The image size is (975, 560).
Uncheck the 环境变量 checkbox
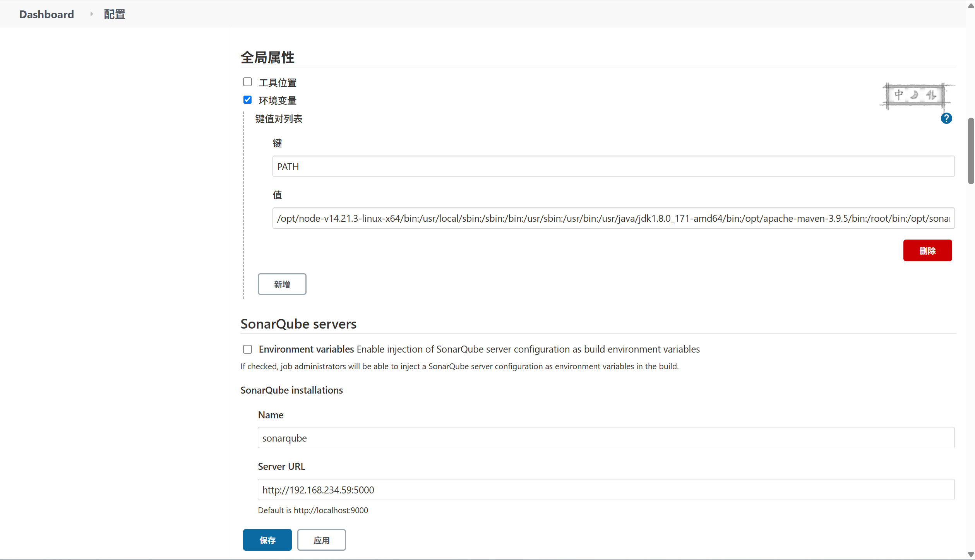[x=247, y=100]
